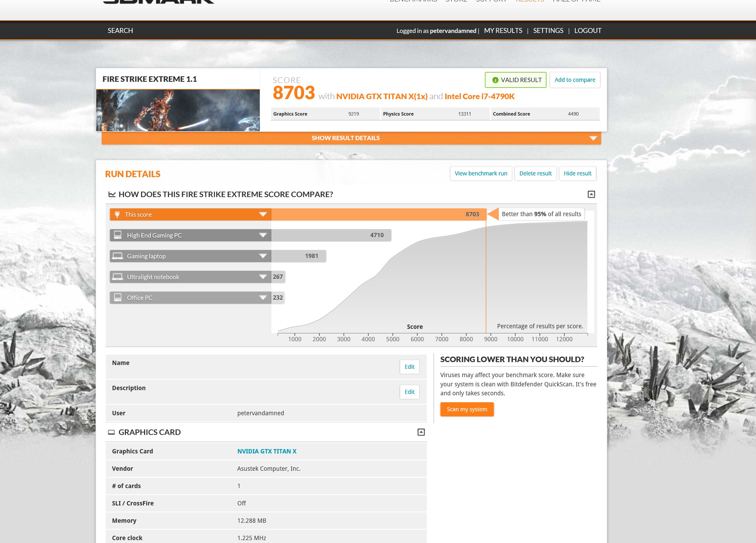Collapse the Graphics Card section
Screen dimensions: 756x543
[421, 432]
